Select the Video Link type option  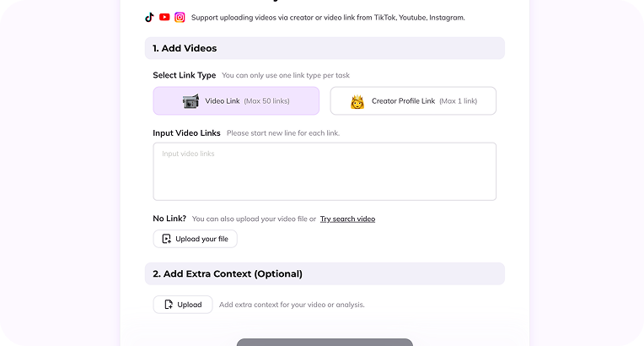236,101
